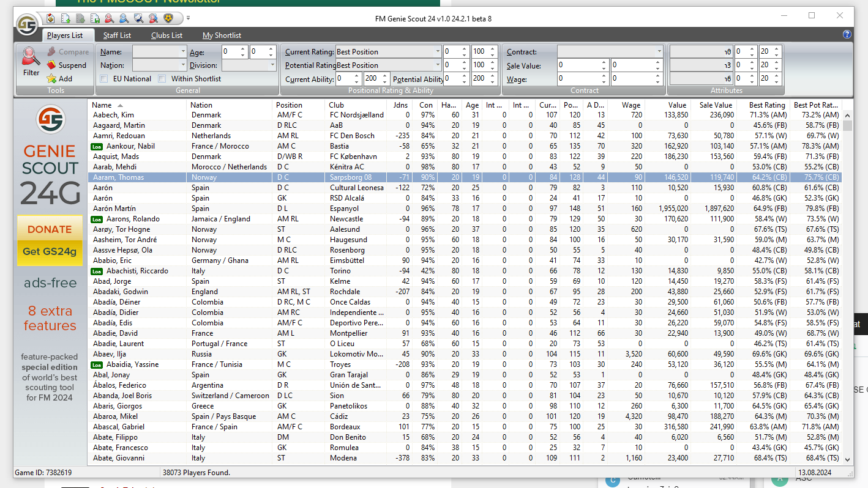Click the DONATE button
Screen dimensions: 868x488
point(50,229)
